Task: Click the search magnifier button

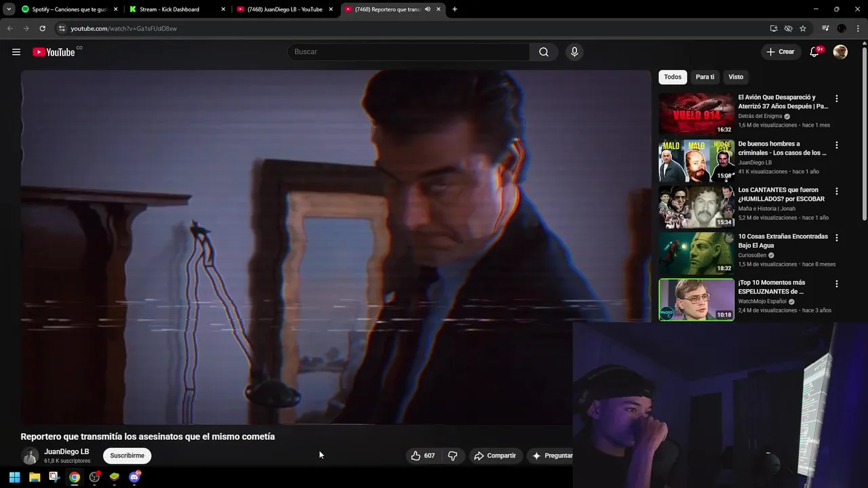Action: click(544, 52)
